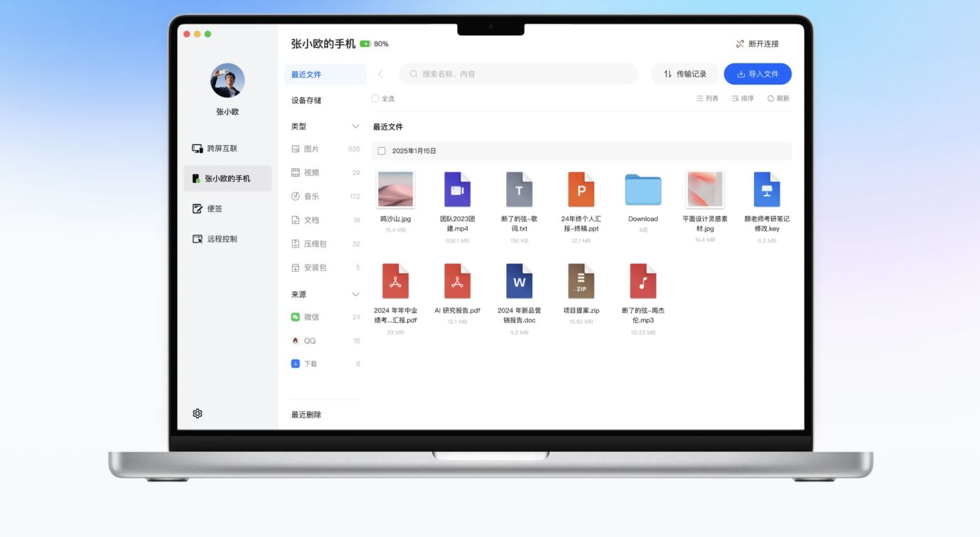
Task: Filter by 图片 images category
Action: (x=325, y=149)
